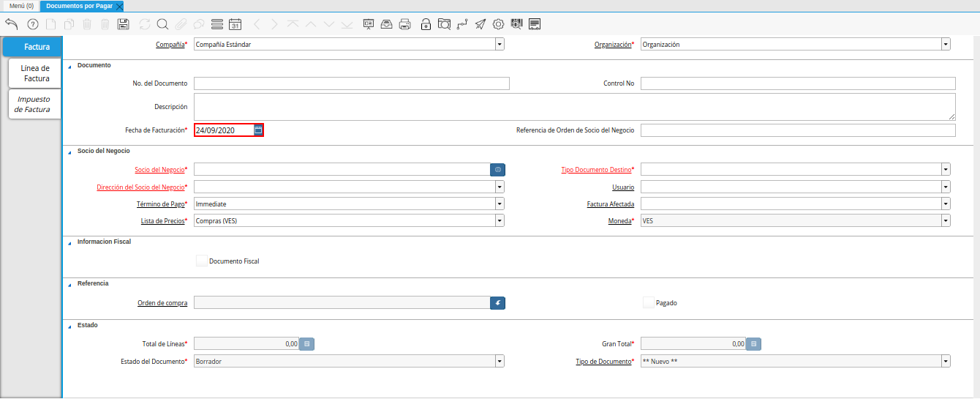Image resolution: width=980 pixels, height=399 pixels.
Task: Toggle the Pagado checkbox
Action: [x=648, y=302]
